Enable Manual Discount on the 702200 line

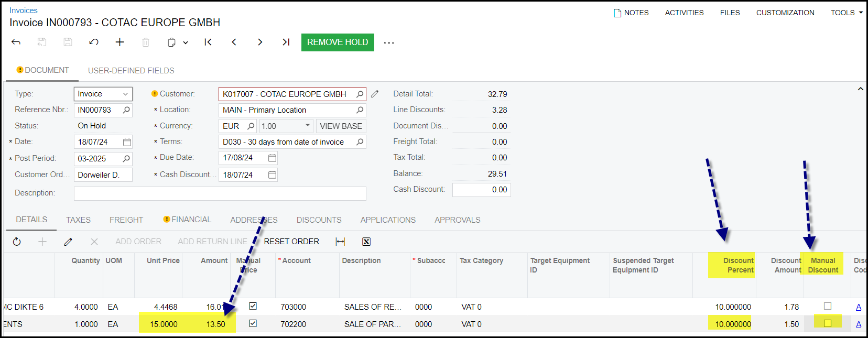(x=828, y=323)
